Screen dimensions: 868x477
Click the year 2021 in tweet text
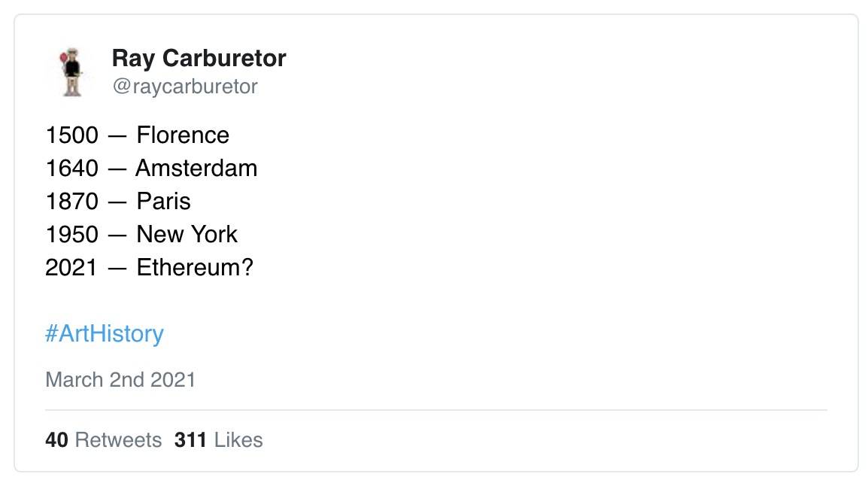pyautogui.click(x=71, y=268)
